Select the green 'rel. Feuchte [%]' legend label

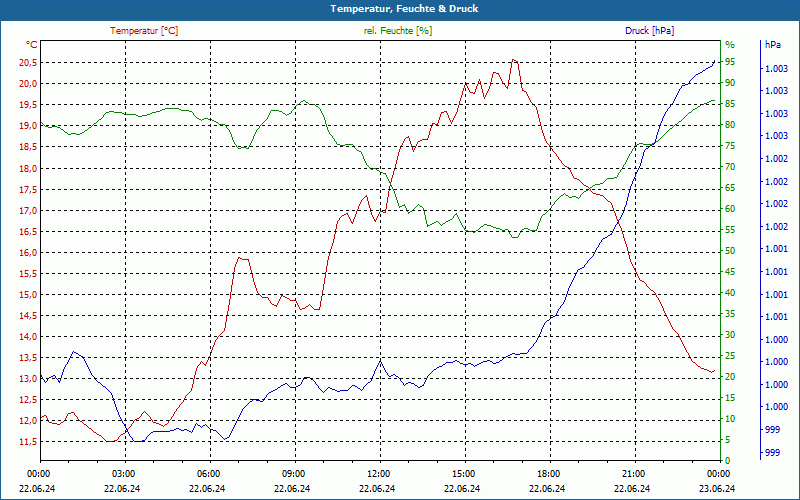(x=397, y=31)
